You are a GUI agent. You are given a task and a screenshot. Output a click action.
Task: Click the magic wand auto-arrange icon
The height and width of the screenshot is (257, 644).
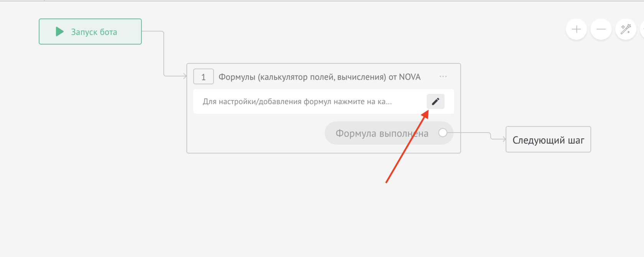[x=626, y=29]
